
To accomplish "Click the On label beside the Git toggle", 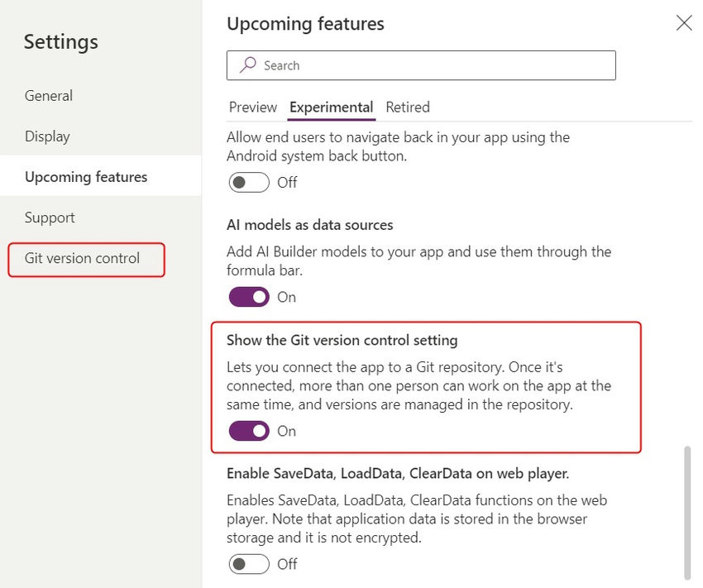I will point(286,431).
